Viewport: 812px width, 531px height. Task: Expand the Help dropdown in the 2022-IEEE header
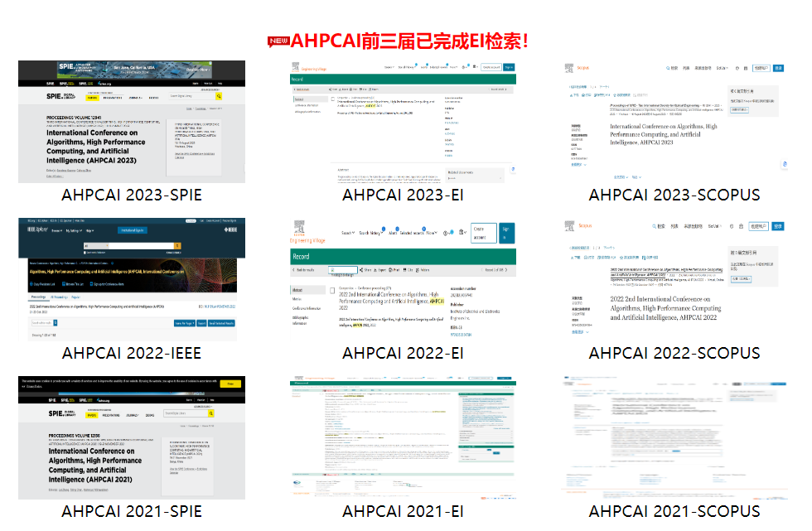(89, 231)
